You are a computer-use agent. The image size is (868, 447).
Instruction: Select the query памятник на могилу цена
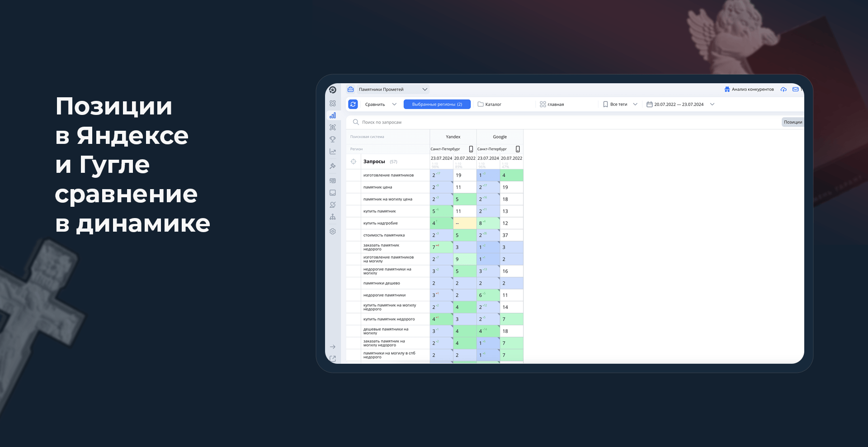[388, 199]
